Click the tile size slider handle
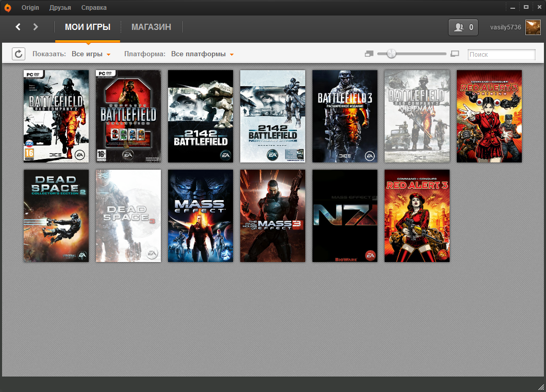This screenshot has width=546, height=392. coord(391,54)
